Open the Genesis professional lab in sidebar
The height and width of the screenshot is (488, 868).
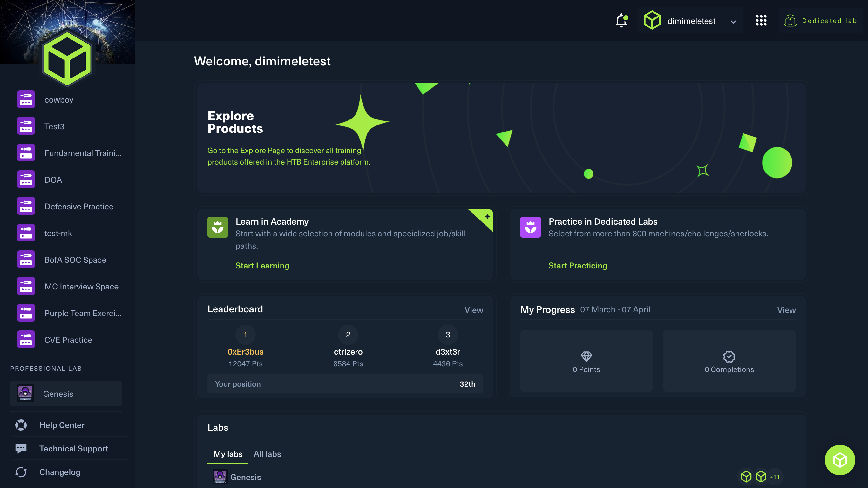(x=66, y=393)
